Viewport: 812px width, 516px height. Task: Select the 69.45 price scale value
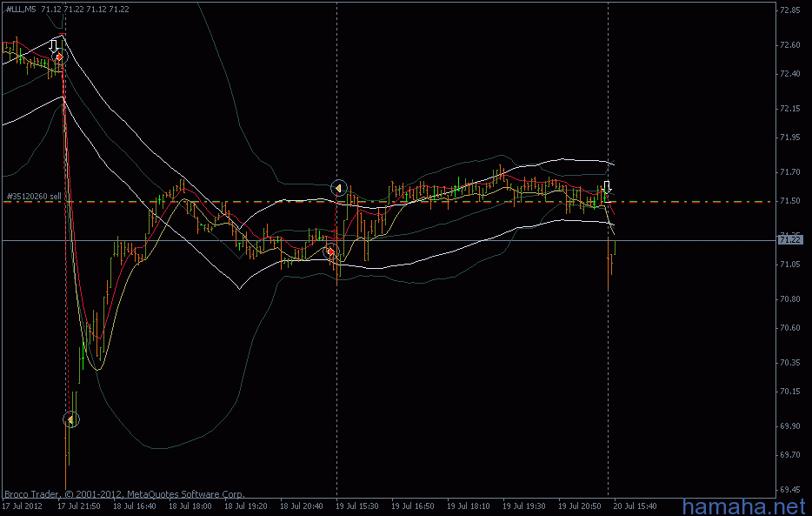789,490
